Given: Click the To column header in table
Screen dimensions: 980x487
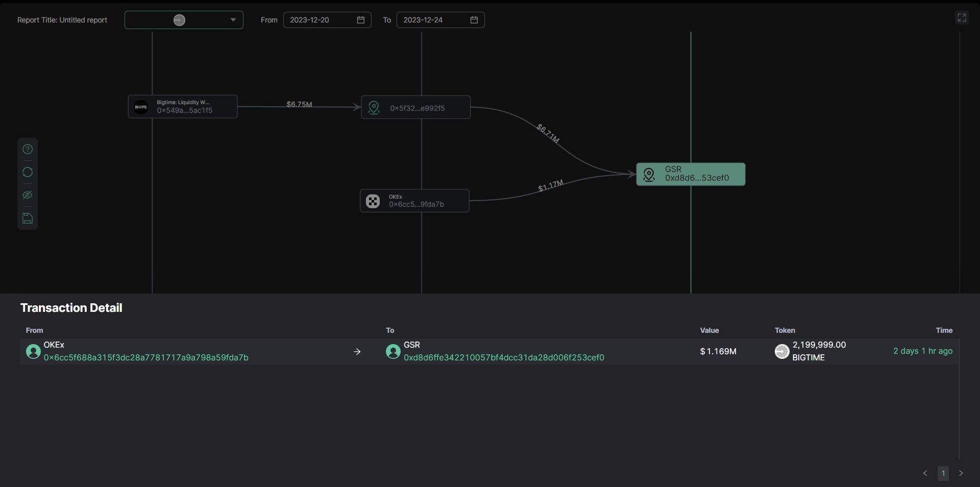Looking at the screenshot, I should click(390, 330).
